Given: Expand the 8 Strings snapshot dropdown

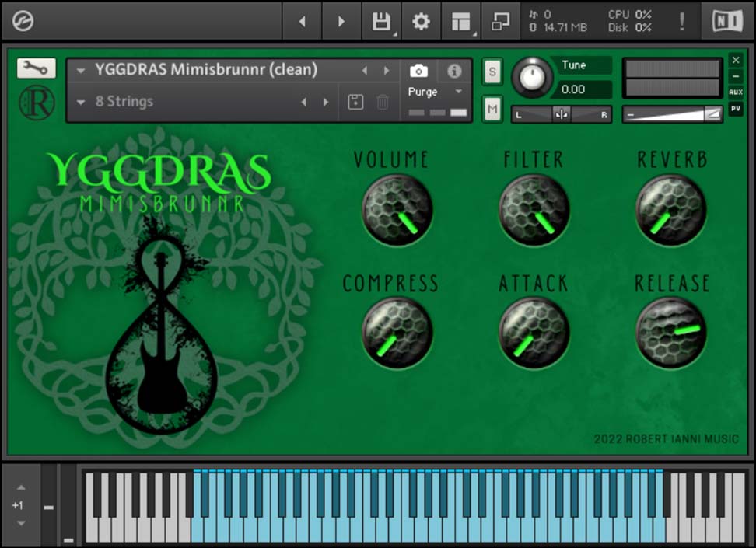Looking at the screenshot, I should point(81,102).
